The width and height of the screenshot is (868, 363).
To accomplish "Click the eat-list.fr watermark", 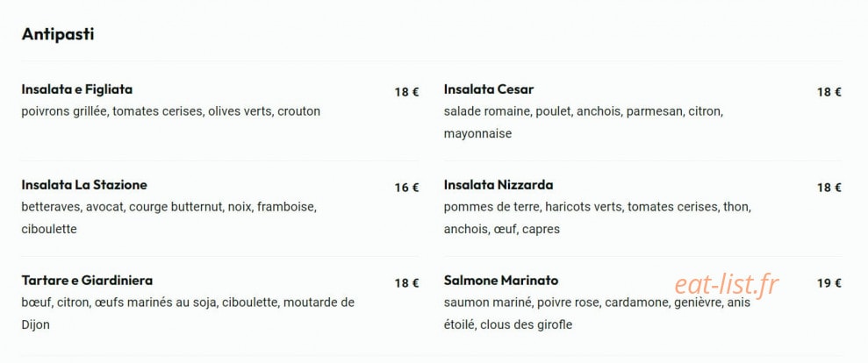I will (727, 285).
